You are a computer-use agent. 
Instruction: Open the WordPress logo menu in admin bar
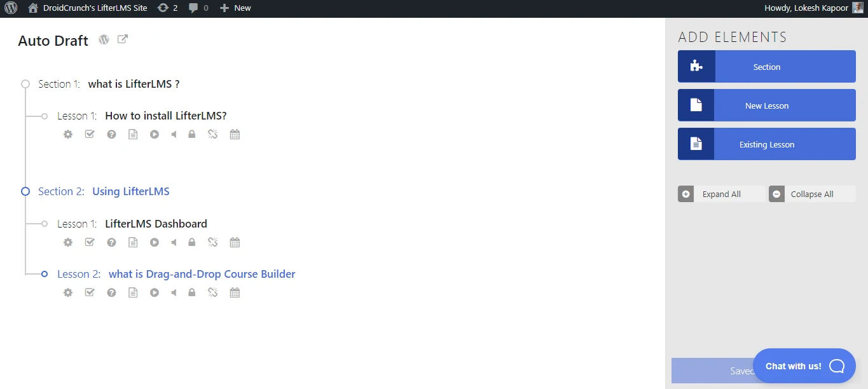pos(11,8)
